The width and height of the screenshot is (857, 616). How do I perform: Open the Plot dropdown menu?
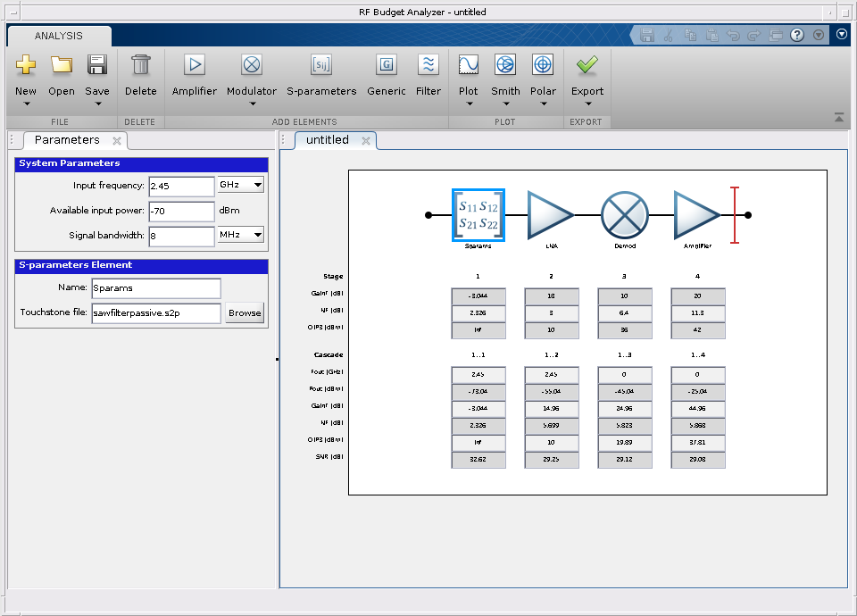(x=469, y=104)
